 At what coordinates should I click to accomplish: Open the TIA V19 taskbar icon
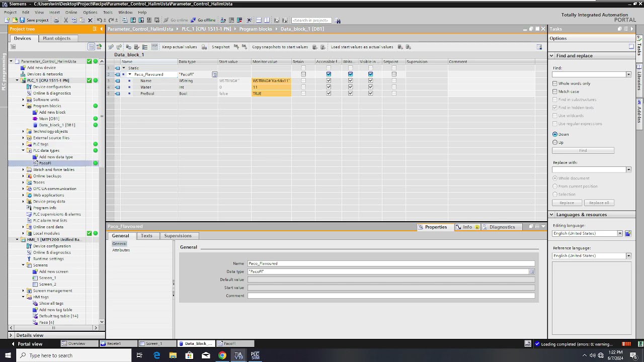click(238, 355)
